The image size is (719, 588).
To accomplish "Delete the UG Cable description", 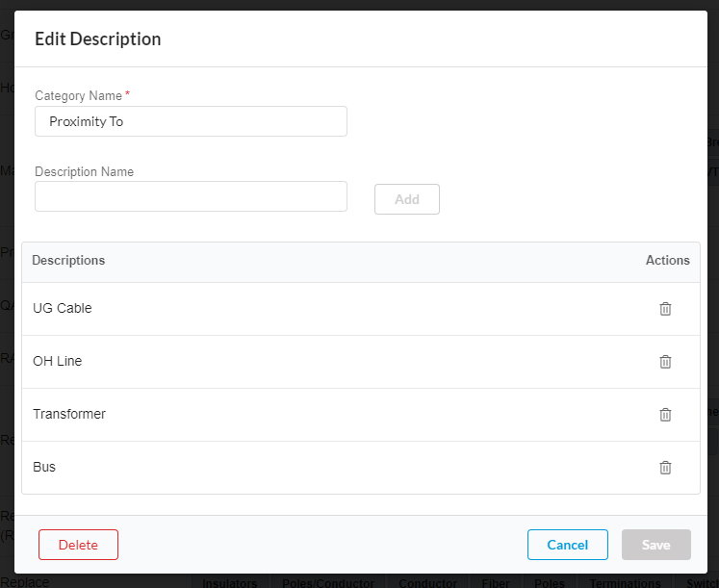I will pos(664,309).
